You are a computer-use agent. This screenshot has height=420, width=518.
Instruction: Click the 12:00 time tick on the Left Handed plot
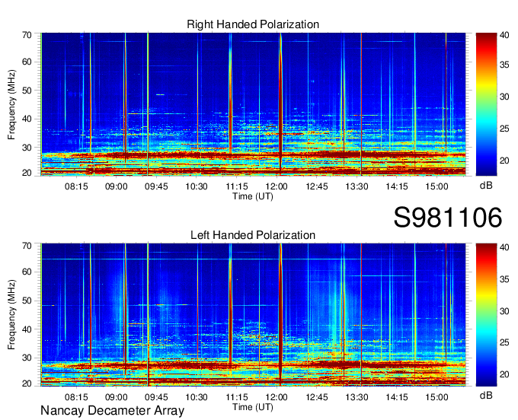277,397
